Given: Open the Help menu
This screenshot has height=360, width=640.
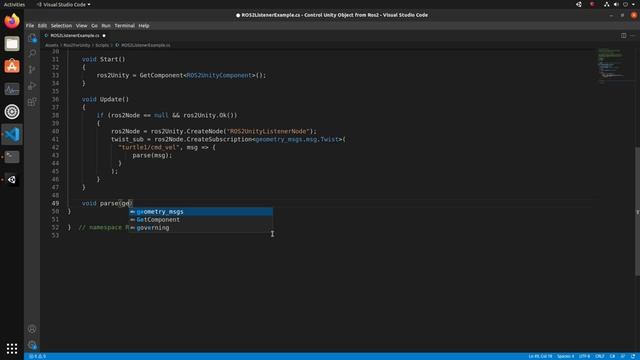Looking at the screenshot, I should [x=144, y=26].
